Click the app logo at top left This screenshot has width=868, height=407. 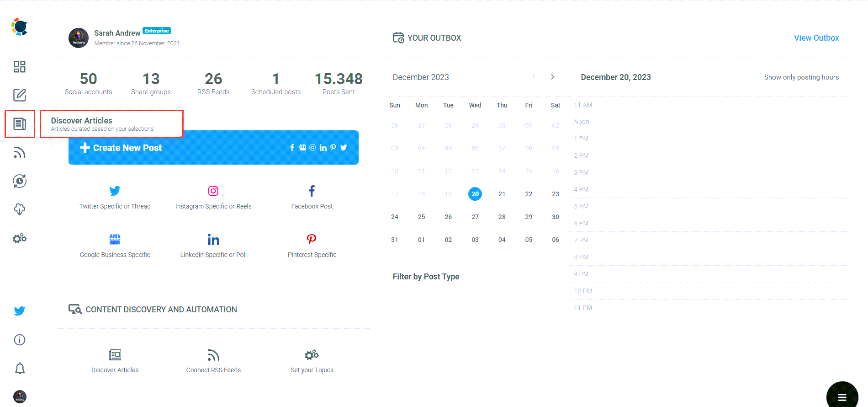point(20,27)
